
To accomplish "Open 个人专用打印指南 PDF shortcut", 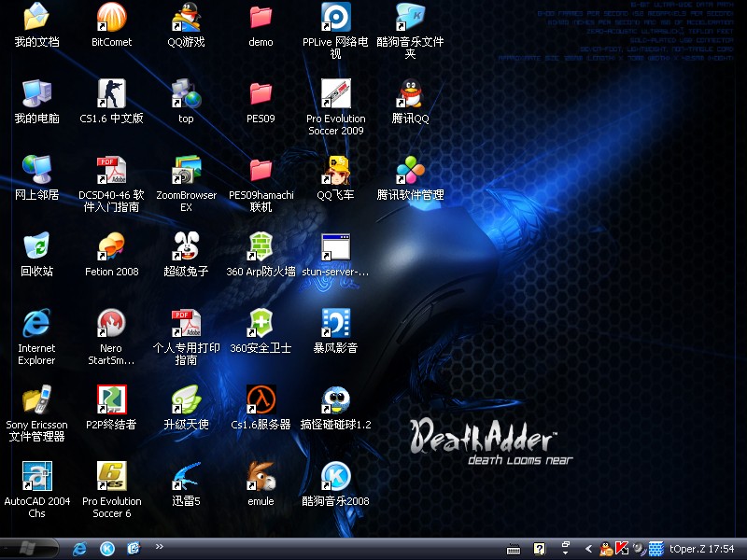I will (186, 323).
